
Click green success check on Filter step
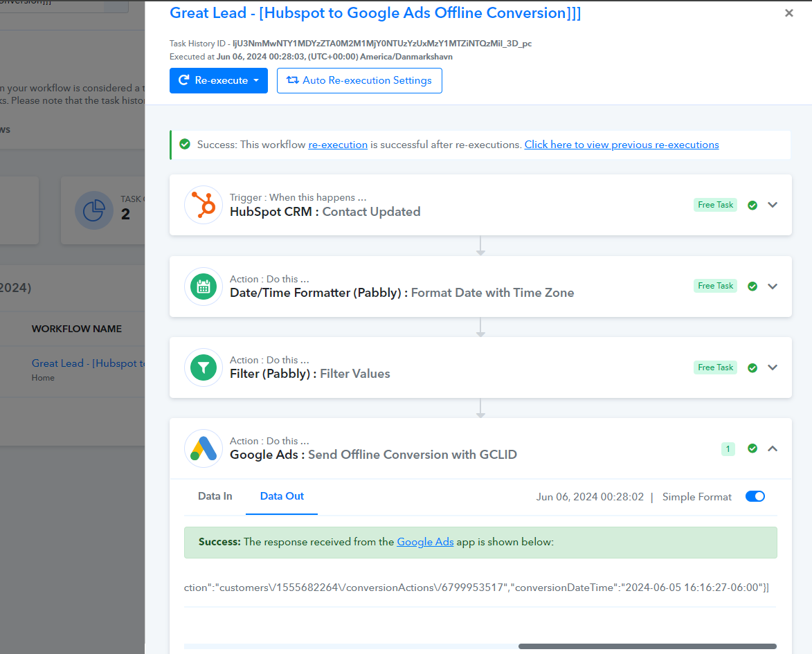pyautogui.click(x=752, y=367)
